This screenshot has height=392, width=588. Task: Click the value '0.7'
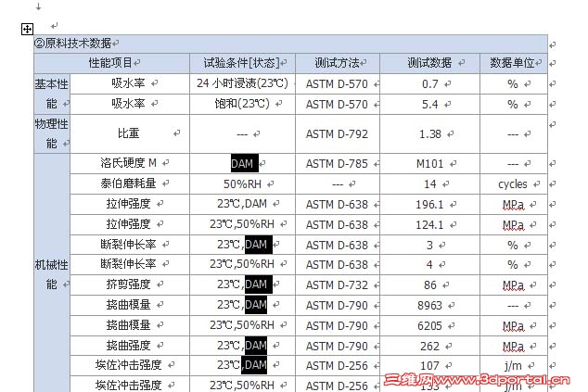coord(429,84)
